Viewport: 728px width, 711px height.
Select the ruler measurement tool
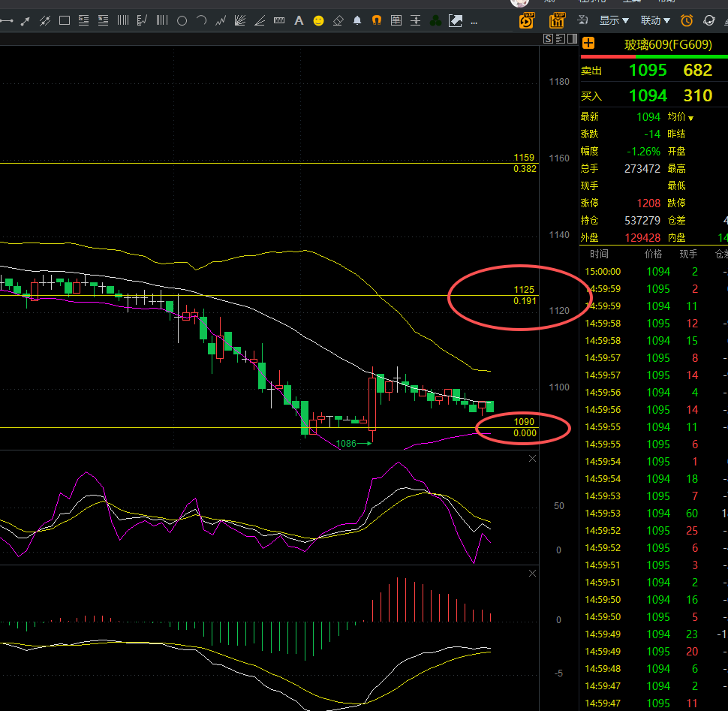pos(279,20)
